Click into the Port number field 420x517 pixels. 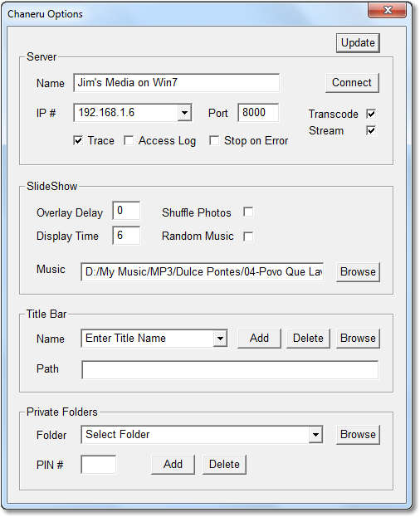[258, 113]
